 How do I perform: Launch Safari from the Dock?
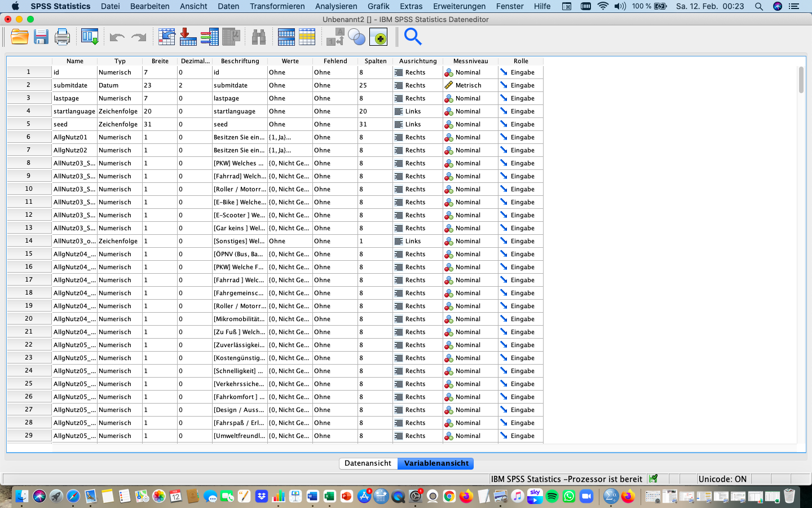(x=73, y=496)
